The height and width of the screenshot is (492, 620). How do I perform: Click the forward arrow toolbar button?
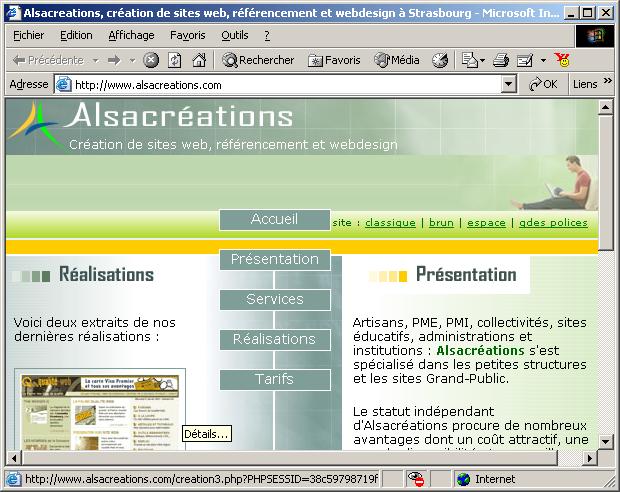[x=114, y=60]
